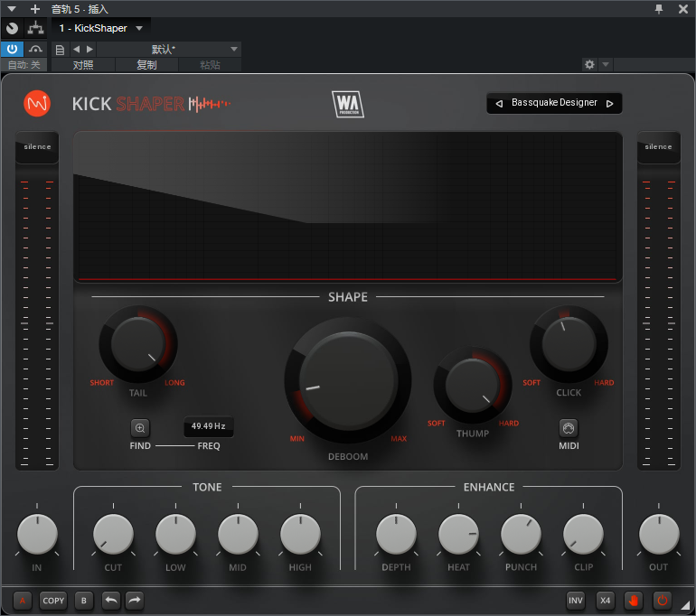Click the HIGH tone knob
This screenshot has width=696, height=616.
300,535
